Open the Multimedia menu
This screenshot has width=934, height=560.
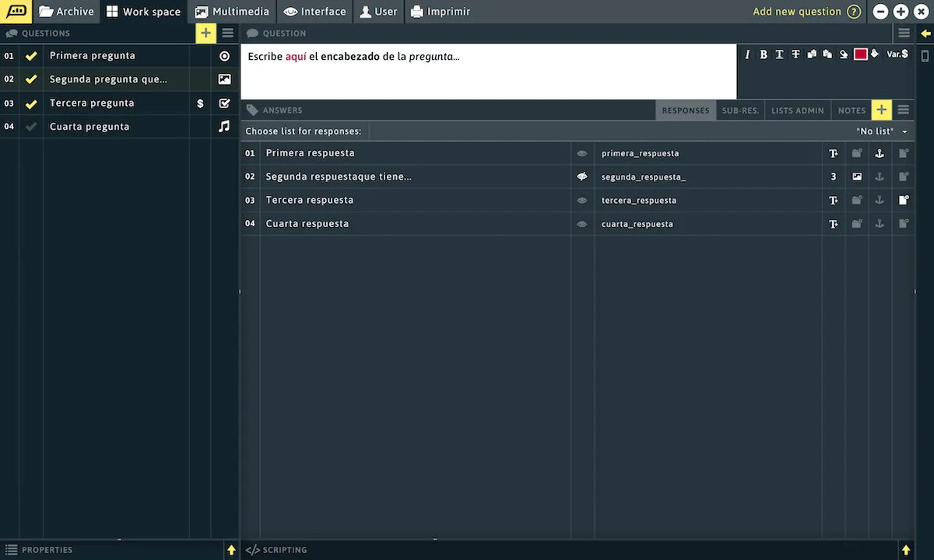(x=232, y=12)
